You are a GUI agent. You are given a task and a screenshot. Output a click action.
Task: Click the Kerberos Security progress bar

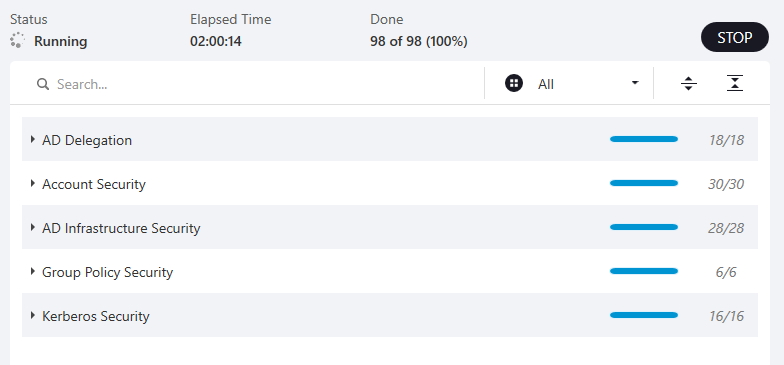tap(644, 315)
